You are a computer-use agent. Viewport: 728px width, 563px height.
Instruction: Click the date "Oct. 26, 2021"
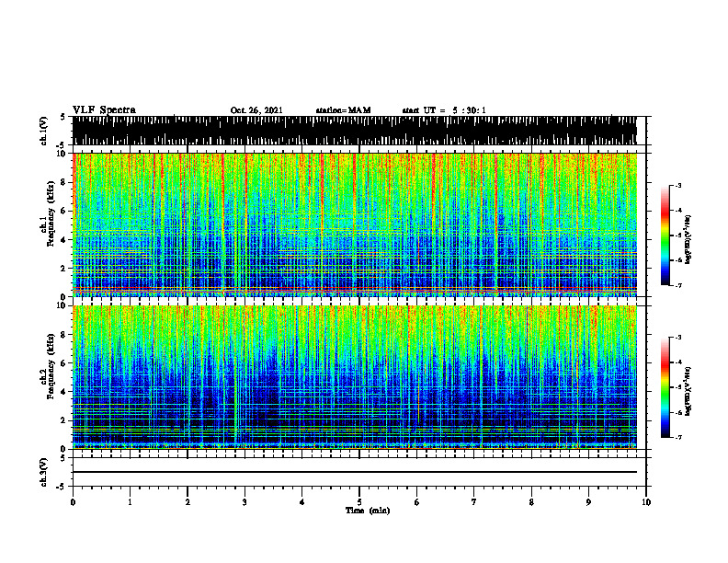tap(256, 110)
